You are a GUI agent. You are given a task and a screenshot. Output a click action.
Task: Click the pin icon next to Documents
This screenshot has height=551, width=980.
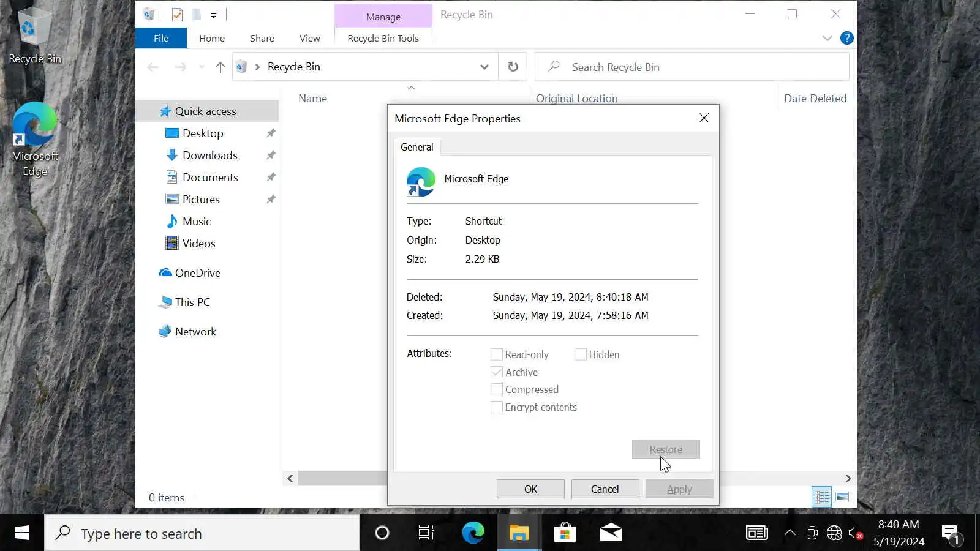coord(271,178)
